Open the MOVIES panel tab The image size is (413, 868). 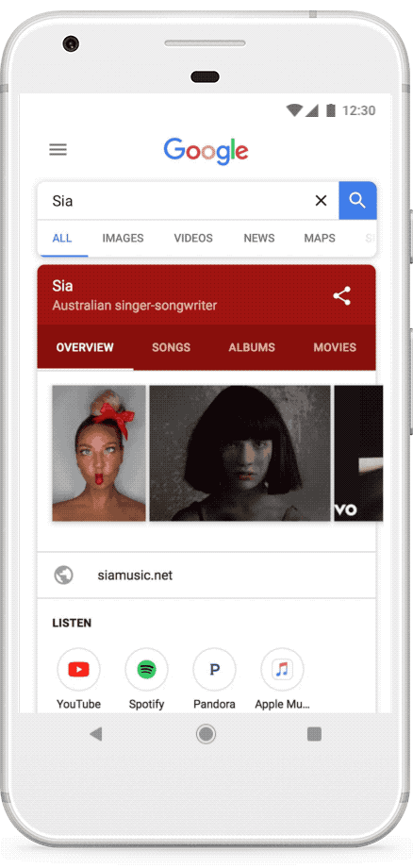coord(335,347)
